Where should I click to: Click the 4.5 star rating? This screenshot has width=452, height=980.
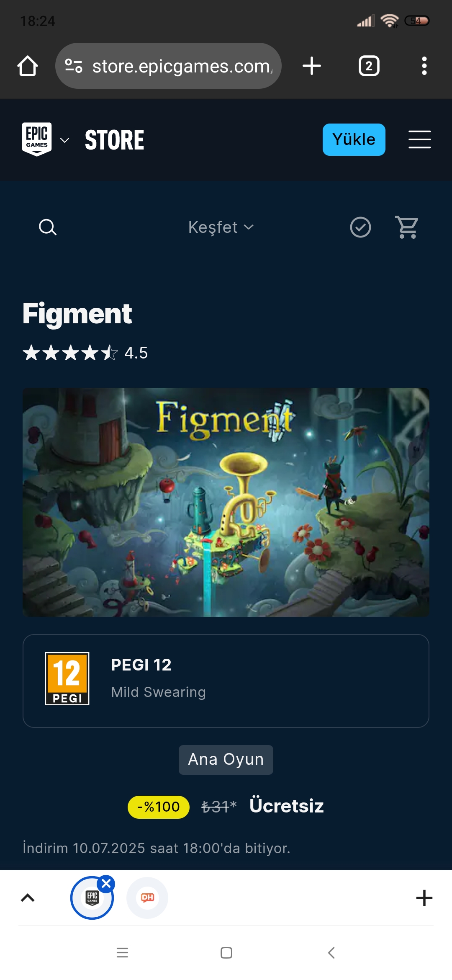pos(85,353)
